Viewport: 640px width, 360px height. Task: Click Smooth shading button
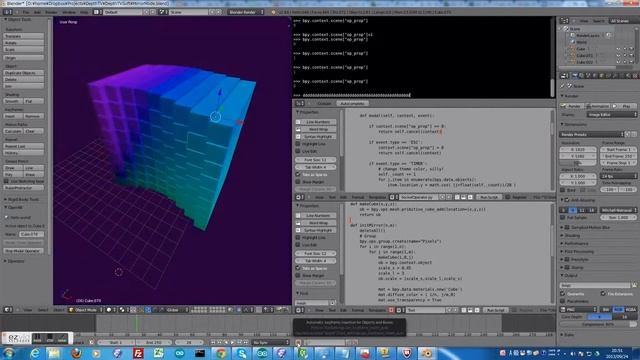point(13,101)
